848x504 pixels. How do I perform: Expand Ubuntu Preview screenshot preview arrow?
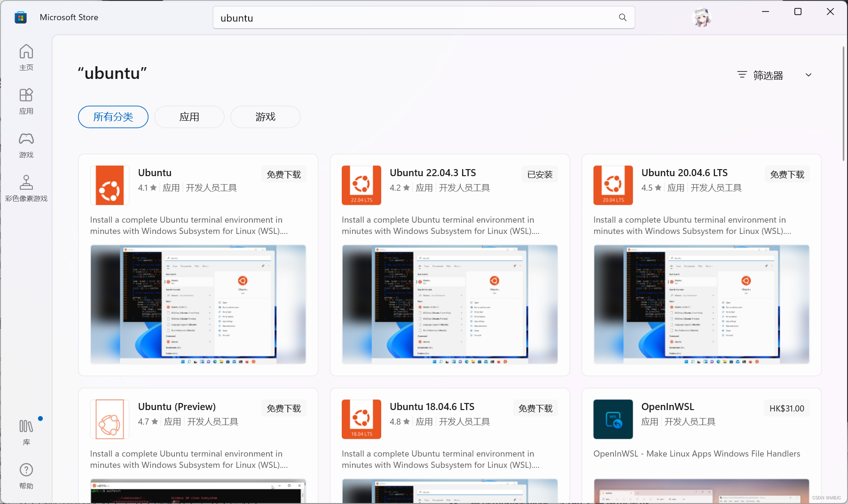coord(273,487)
